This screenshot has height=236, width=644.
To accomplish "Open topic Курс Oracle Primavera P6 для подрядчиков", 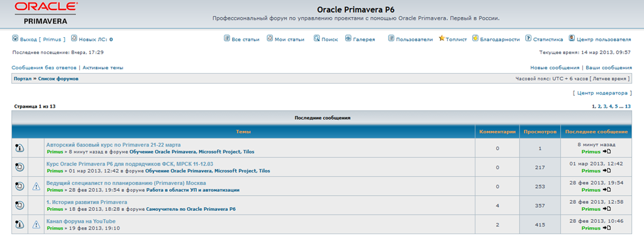I will pos(130,164).
